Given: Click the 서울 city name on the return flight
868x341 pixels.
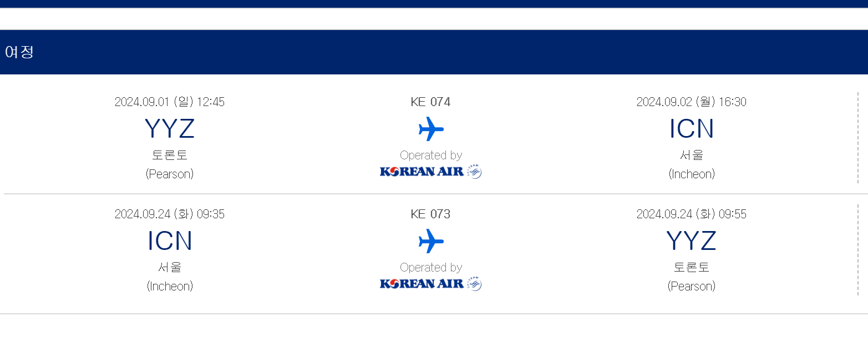Looking at the screenshot, I should pos(170,267).
